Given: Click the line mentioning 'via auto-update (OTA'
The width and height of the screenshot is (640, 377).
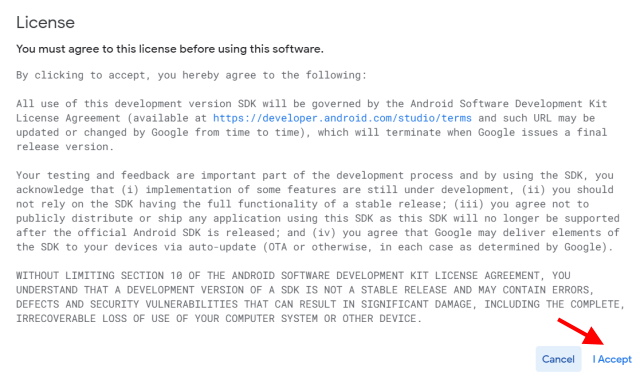Looking at the screenshot, I should click(x=314, y=247).
